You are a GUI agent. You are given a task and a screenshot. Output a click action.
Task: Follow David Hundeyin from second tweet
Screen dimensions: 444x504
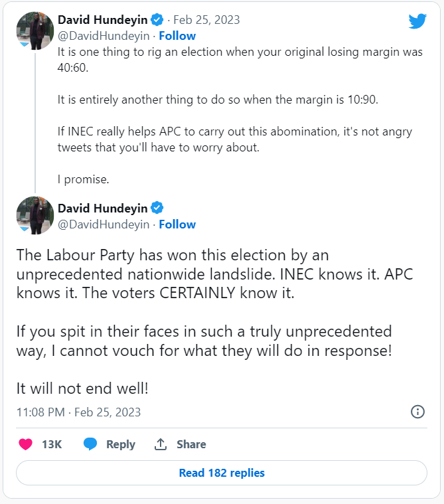[x=177, y=224]
